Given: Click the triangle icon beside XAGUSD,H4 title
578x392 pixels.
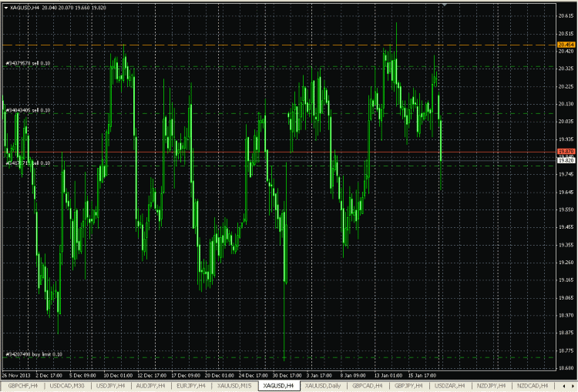Looking at the screenshot, I should pos(6,8).
